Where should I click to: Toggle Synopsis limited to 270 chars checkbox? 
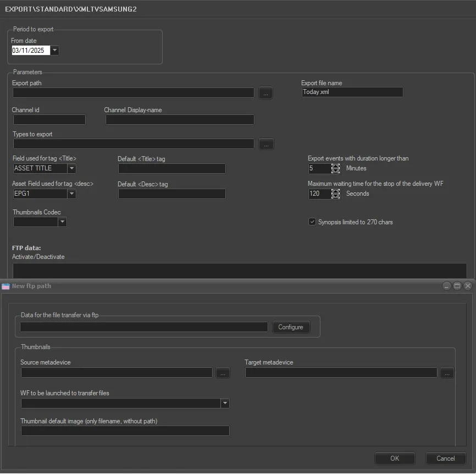click(x=312, y=222)
